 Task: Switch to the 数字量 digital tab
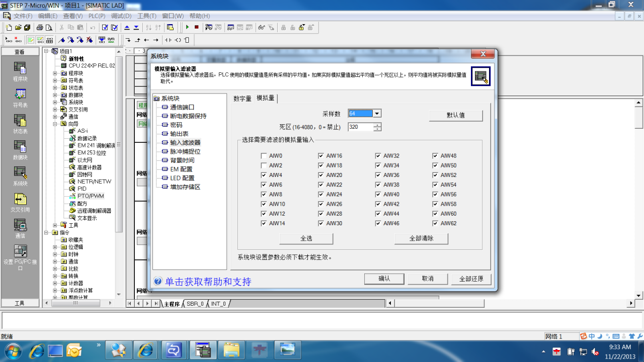243,99
